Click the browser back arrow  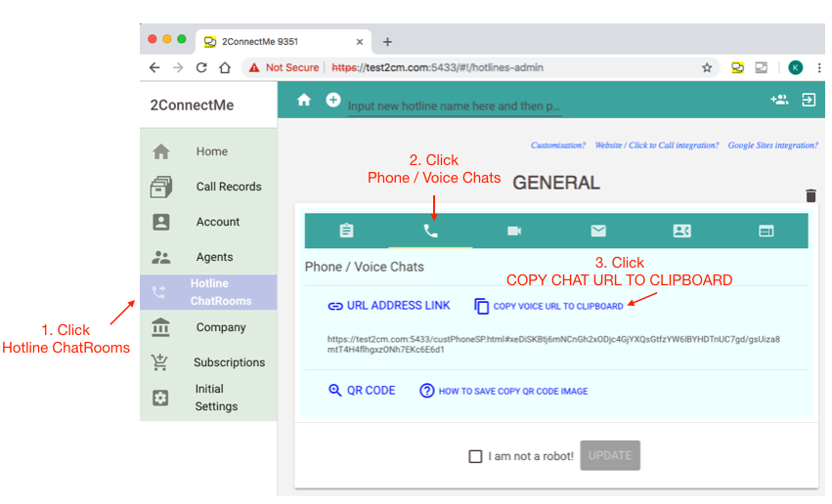point(154,67)
